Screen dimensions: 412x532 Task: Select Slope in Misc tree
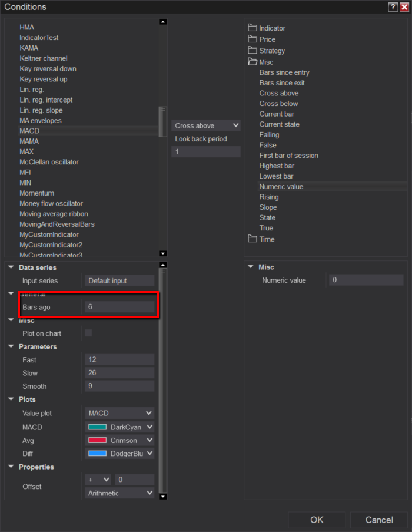pos(268,207)
